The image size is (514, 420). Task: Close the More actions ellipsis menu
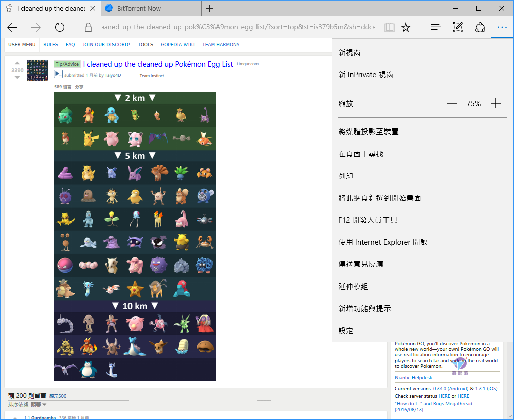point(502,27)
